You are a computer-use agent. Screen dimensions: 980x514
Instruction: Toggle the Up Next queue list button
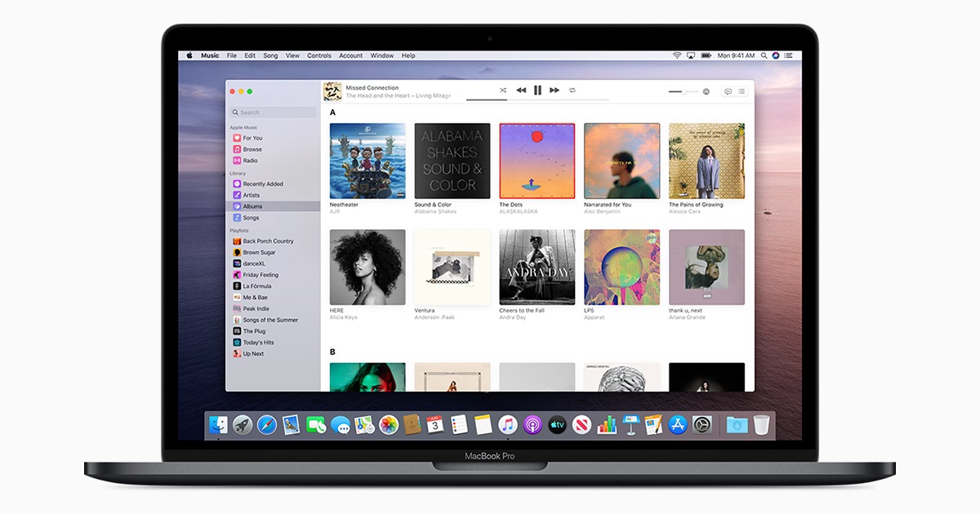pos(742,91)
